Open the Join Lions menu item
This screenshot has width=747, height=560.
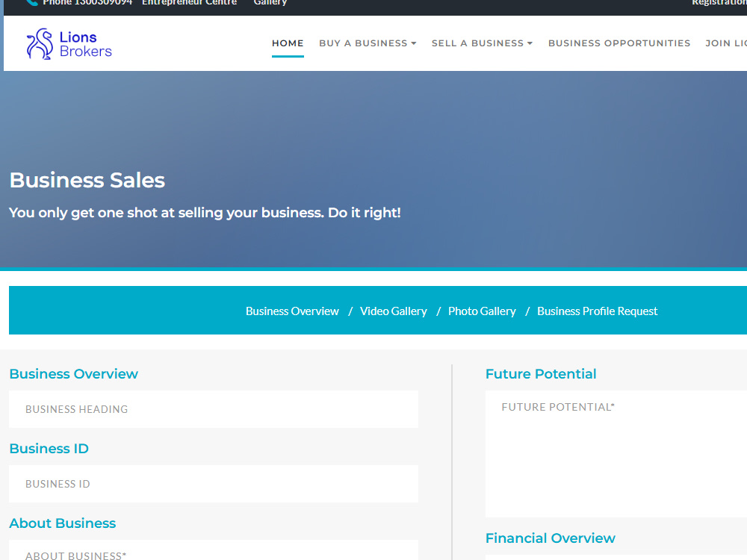pos(726,43)
